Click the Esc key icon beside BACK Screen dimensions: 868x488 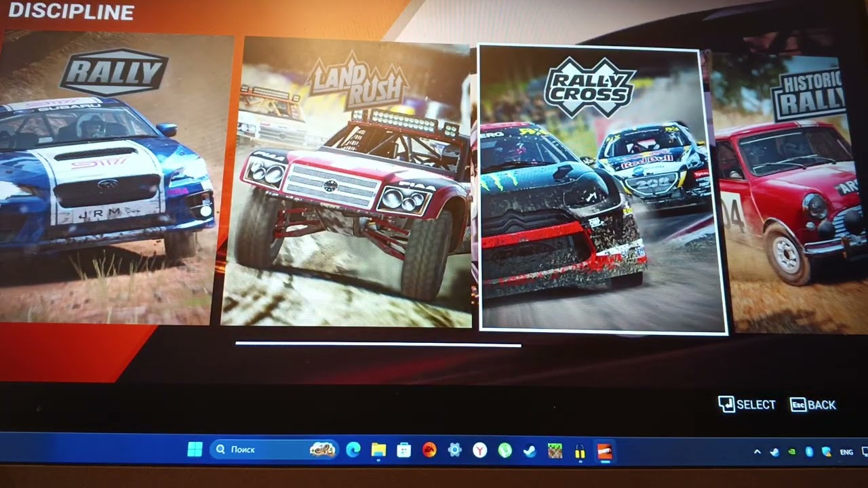point(798,405)
